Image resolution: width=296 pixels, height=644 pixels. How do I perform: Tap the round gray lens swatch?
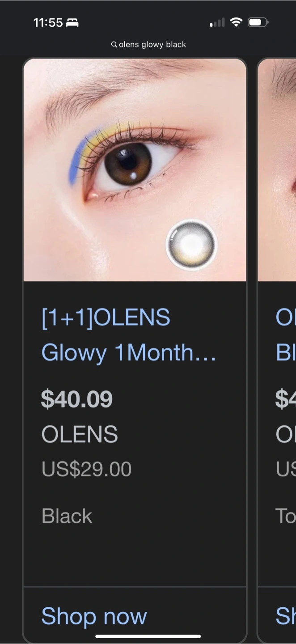click(191, 245)
